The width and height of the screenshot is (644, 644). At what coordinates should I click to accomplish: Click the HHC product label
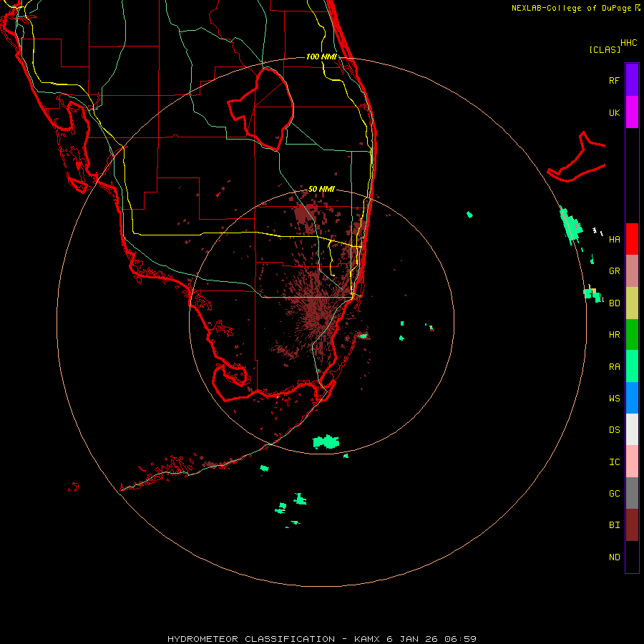coord(628,43)
